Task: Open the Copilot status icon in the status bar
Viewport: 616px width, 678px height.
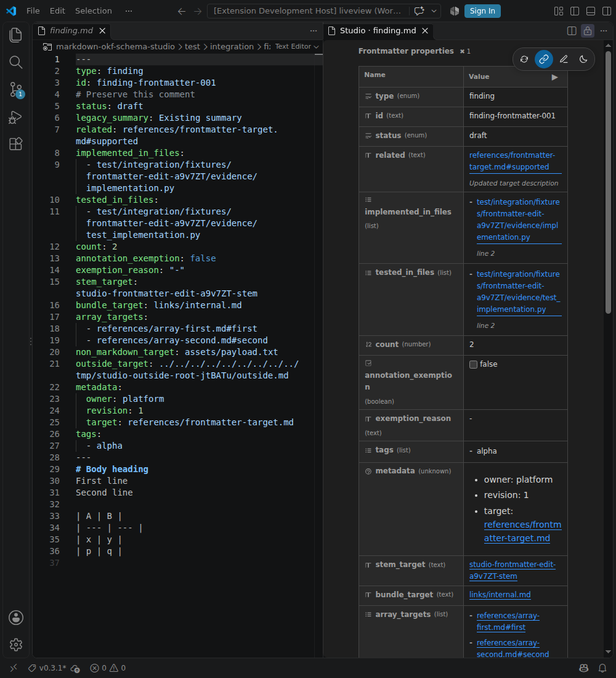Action: [583, 668]
